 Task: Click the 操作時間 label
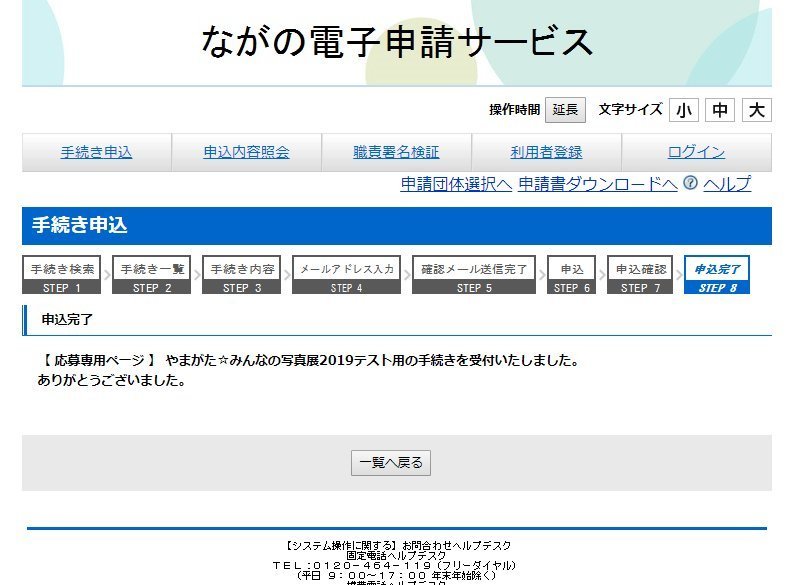coord(514,110)
